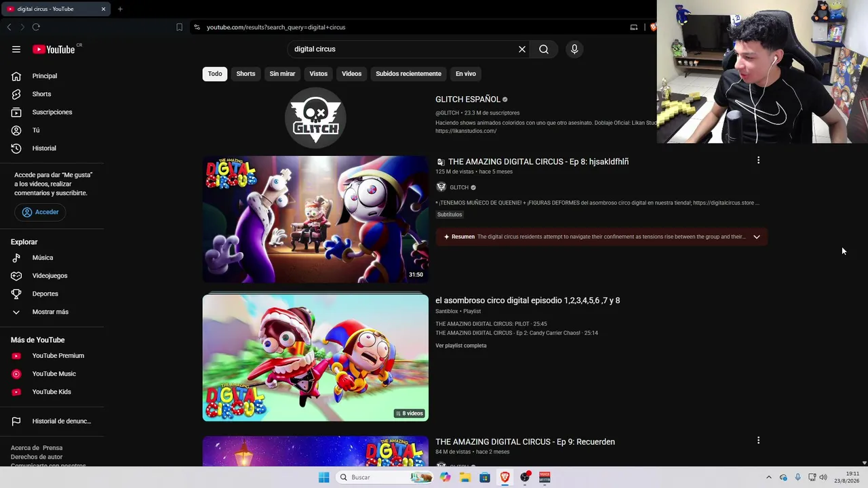868x488 pixels.
Task: Click the Acceder sign-in button
Action: [40, 212]
